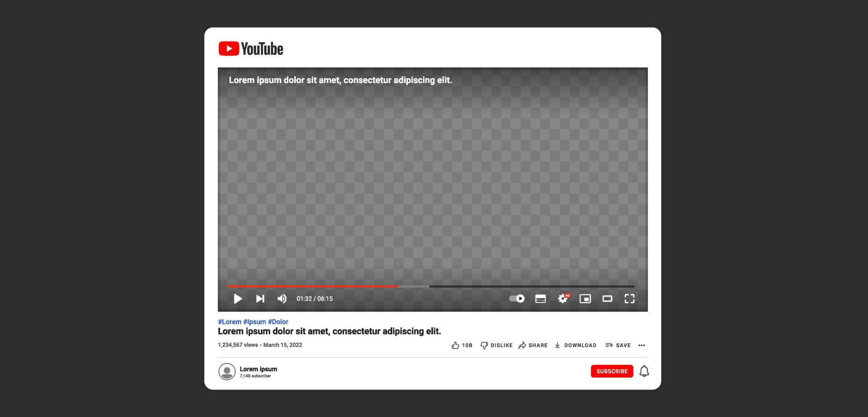Image resolution: width=868 pixels, height=417 pixels.
Task: Click the red Subscribe button
Action: pyautogui.click(x=612, y=371)
